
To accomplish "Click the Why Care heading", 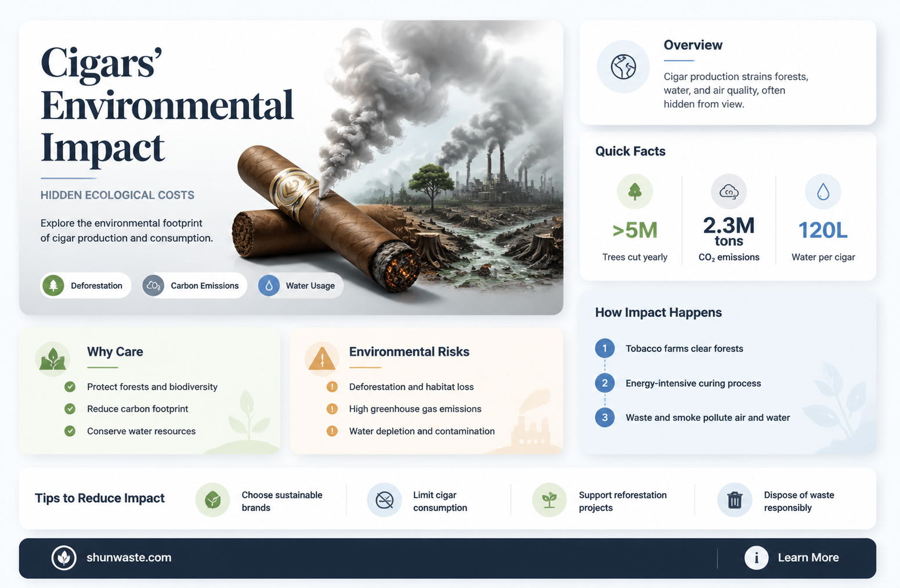I will point(115,352).
